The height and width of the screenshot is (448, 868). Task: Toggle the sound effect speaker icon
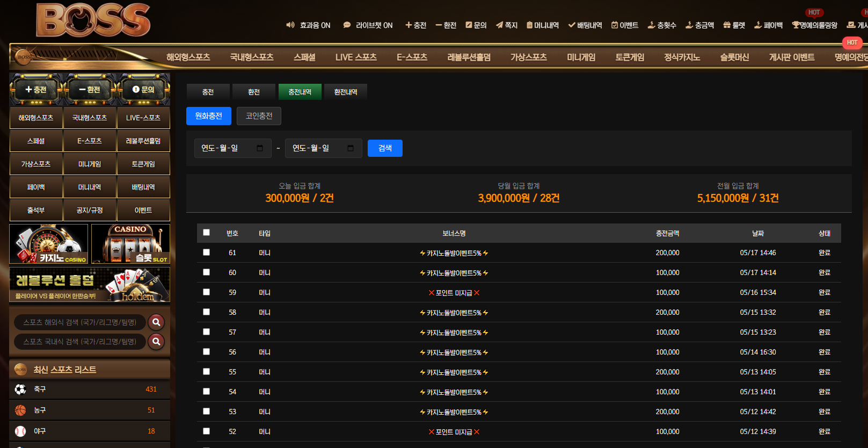pos(290,25)
